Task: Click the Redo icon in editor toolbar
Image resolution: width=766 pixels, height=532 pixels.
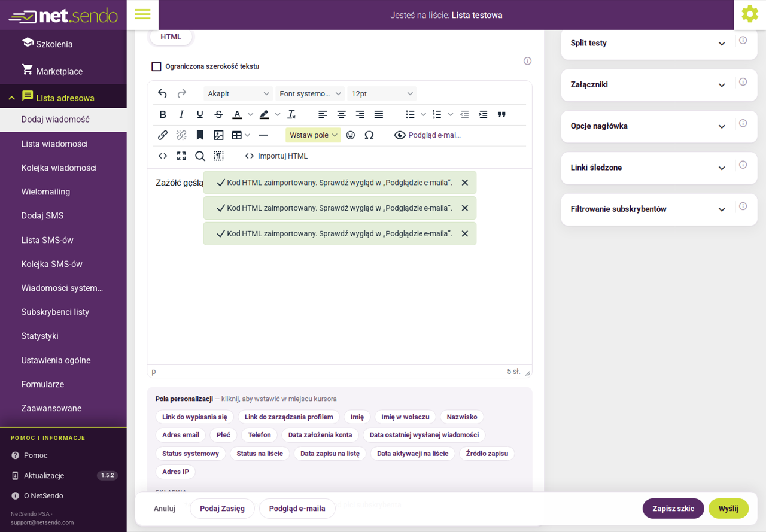Action: 181,93
